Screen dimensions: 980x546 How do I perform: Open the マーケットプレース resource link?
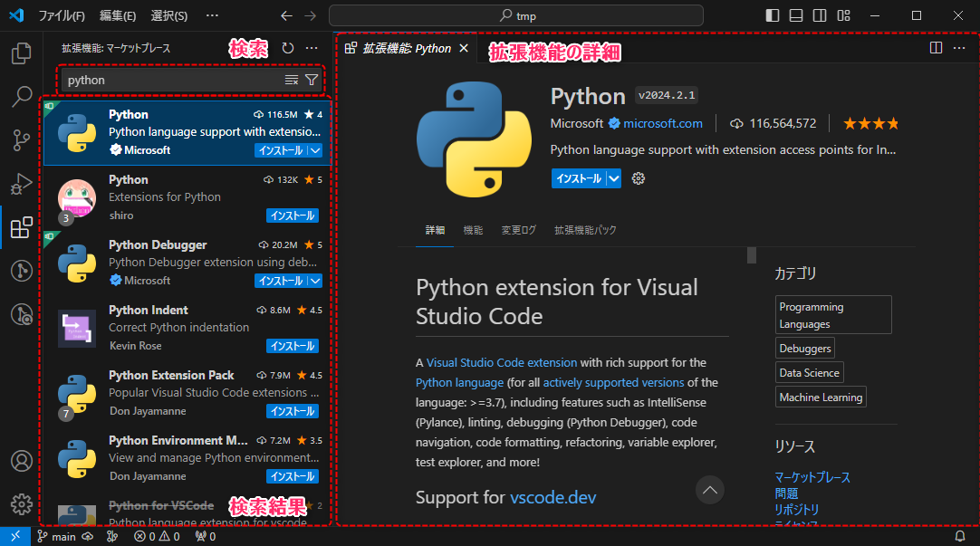[x=812, y=477]
